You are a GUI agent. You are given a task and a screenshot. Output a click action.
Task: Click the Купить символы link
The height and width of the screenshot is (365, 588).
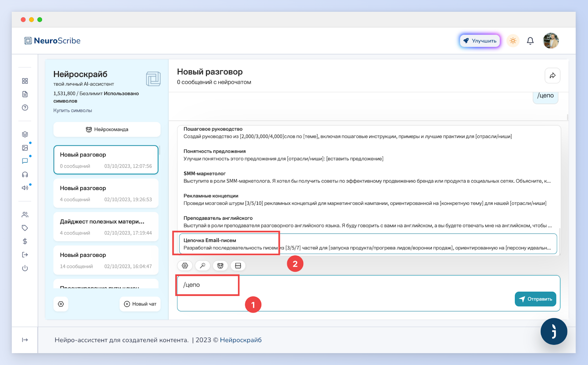tap(73, 110)
